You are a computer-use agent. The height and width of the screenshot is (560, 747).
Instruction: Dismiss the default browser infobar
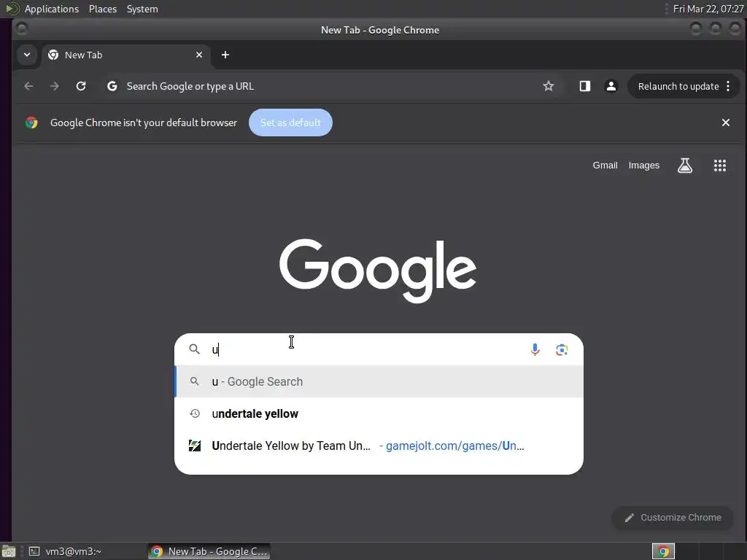(x=726, y=122)
